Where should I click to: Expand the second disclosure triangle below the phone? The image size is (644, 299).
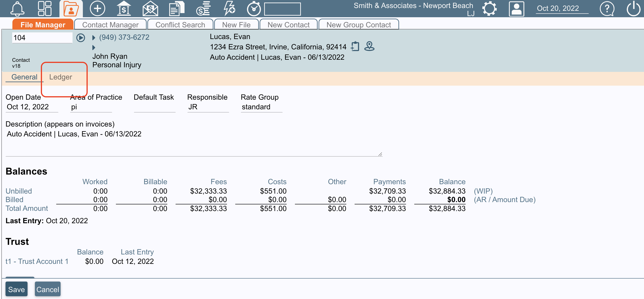pos(94,48)
